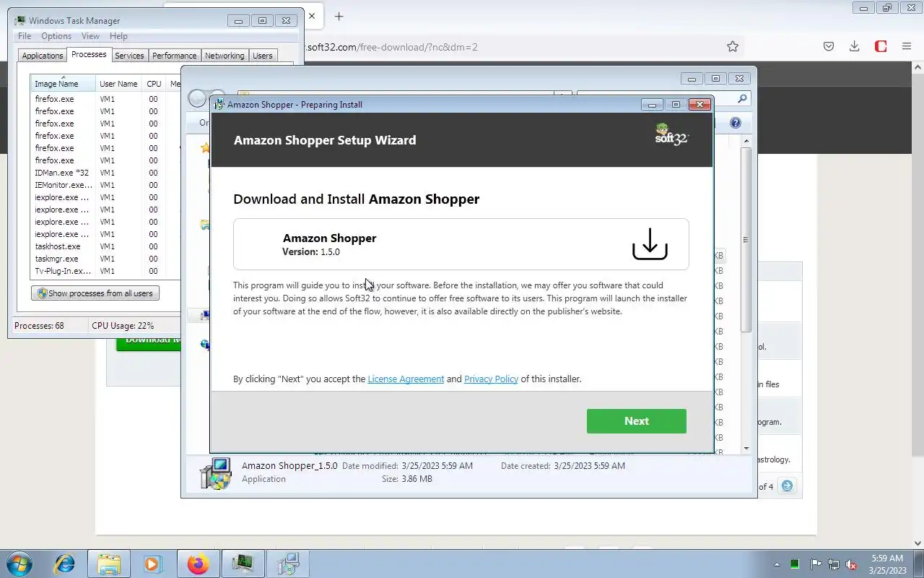The image size is (924, 578).
Task: Click the 'CPU Usage: 22%' status bar entry
Action: click(123, 326)
